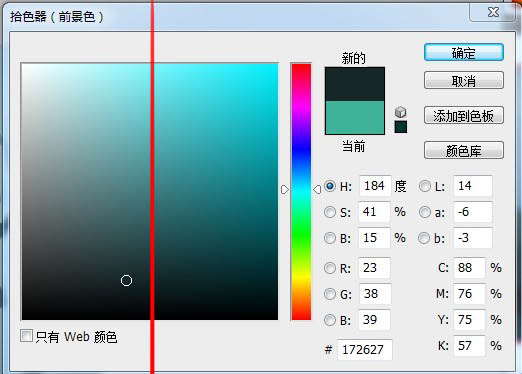
Task: Confirm with the 确定 button
Action: [x=464, y=52]
